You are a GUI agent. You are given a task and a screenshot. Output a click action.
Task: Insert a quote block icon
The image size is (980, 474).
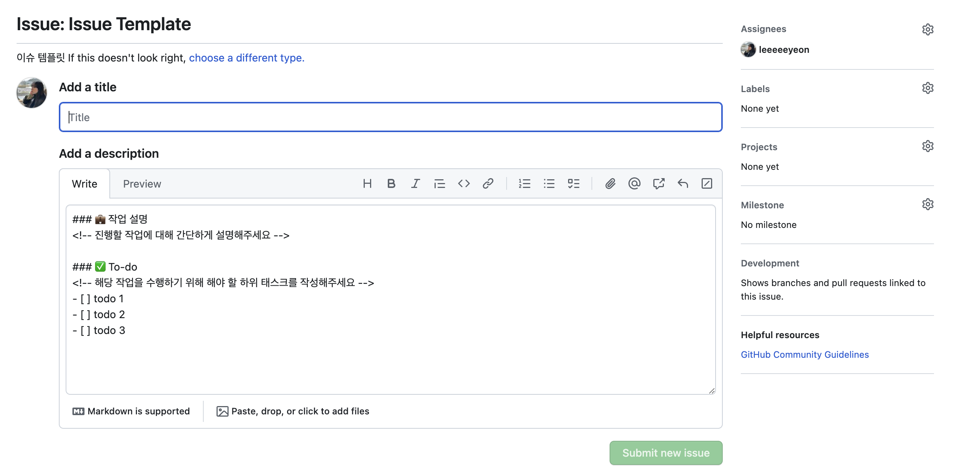(x=439, y=184)
